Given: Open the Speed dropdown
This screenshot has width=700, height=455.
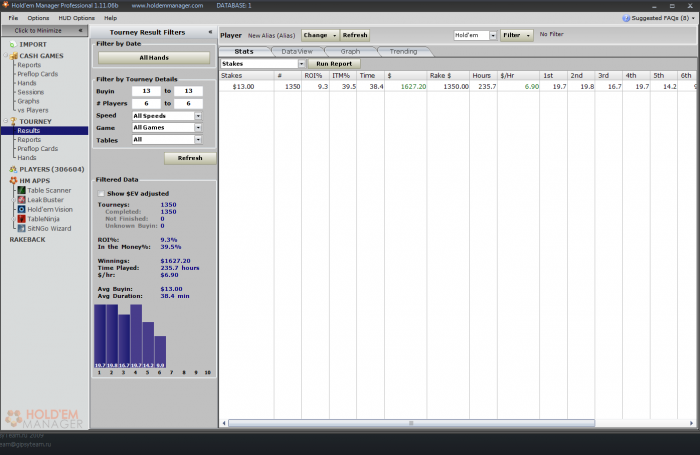Looking at the screenshot, I should coord(198,116).
